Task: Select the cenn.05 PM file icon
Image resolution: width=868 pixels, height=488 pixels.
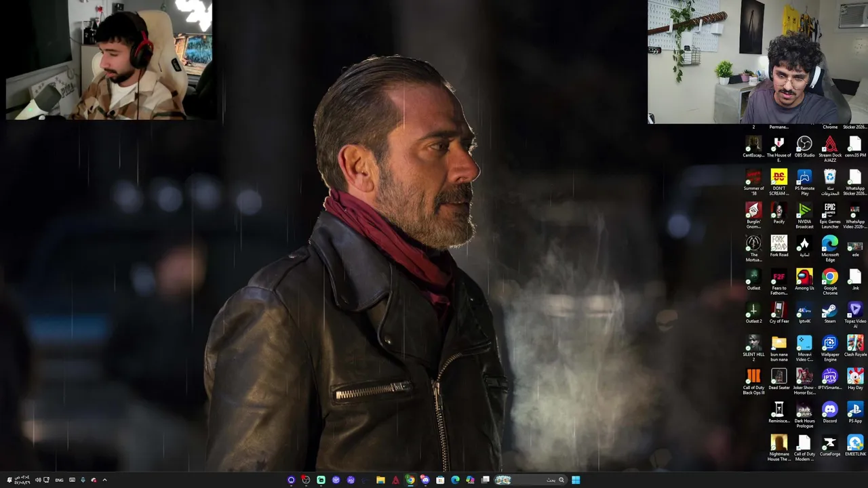Action: [855, 147]
